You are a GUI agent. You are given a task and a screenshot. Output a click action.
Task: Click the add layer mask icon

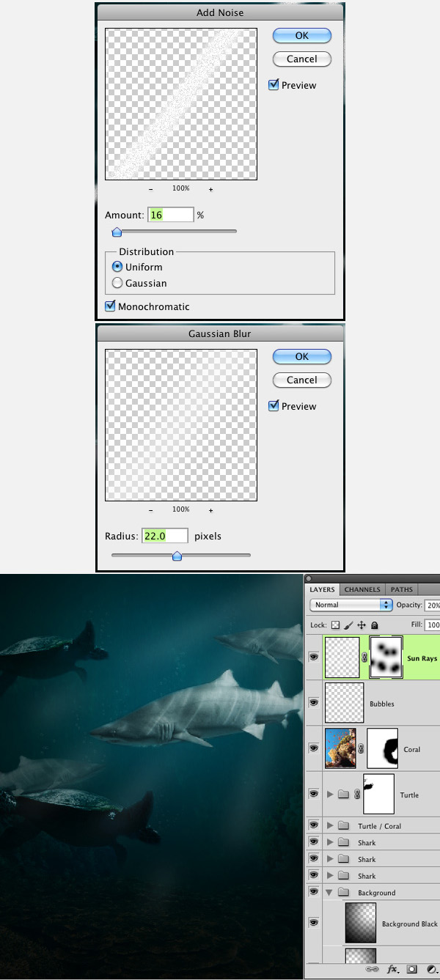(412, 969)
